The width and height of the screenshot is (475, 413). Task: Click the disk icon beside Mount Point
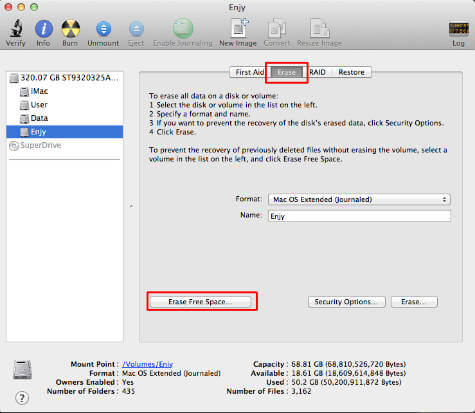(22, 370)
